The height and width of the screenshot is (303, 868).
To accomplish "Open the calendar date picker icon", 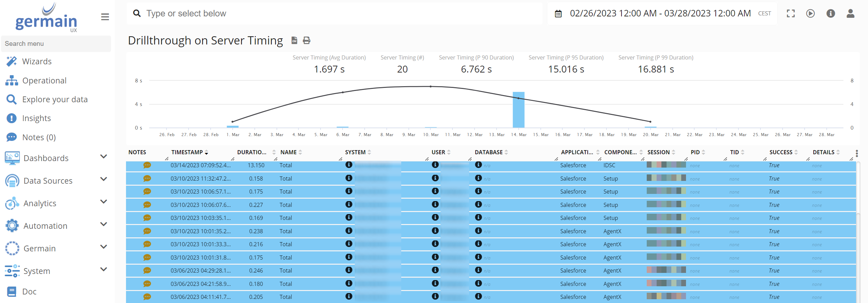I will click(558, 14).
